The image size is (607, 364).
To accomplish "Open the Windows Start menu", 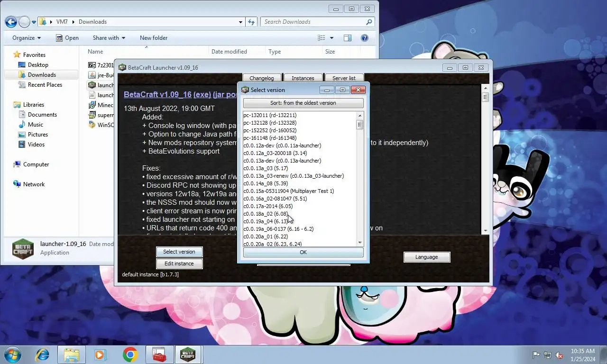I will pyautogui.click(x=13, y=355).
